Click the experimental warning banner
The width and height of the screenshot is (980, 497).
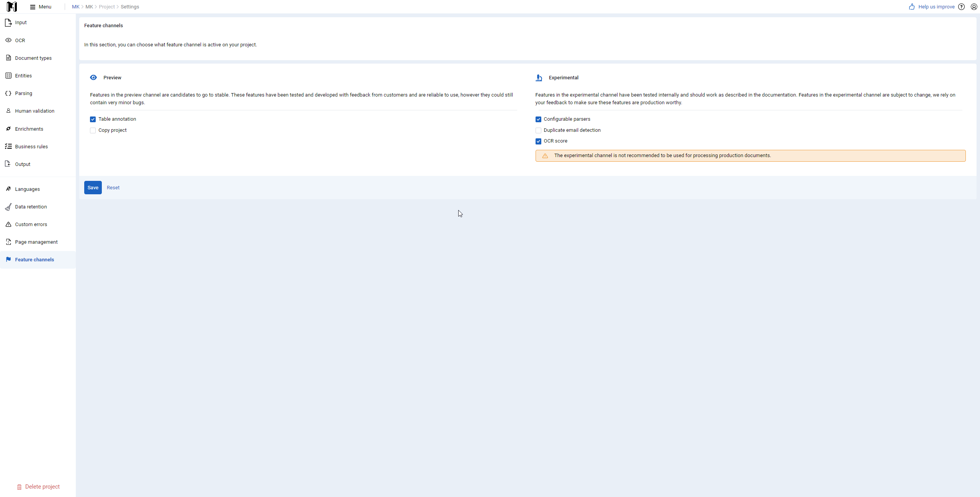pyautogui.click(x=750, y=156)
